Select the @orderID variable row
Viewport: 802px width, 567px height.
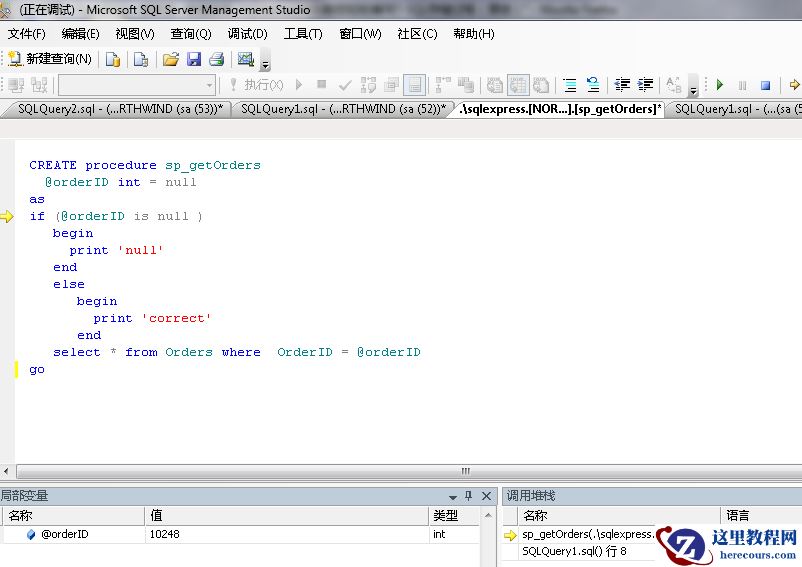[240, 534]
